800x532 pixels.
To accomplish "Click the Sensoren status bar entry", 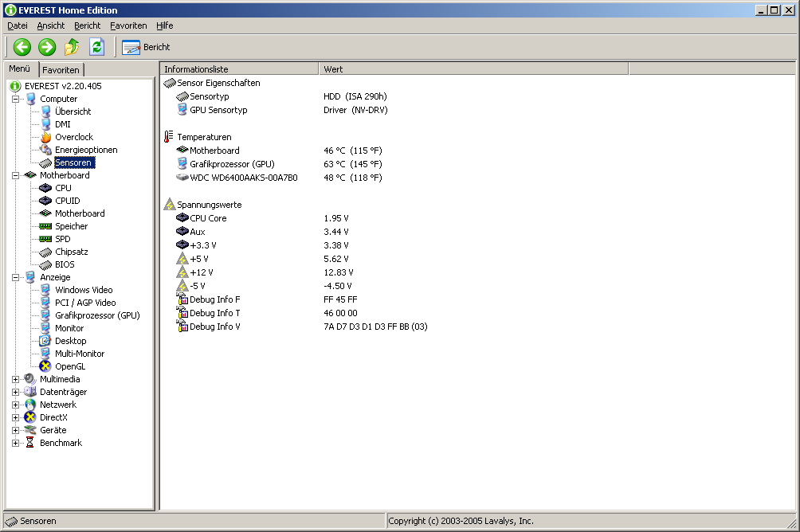I will tap(31, 521).
